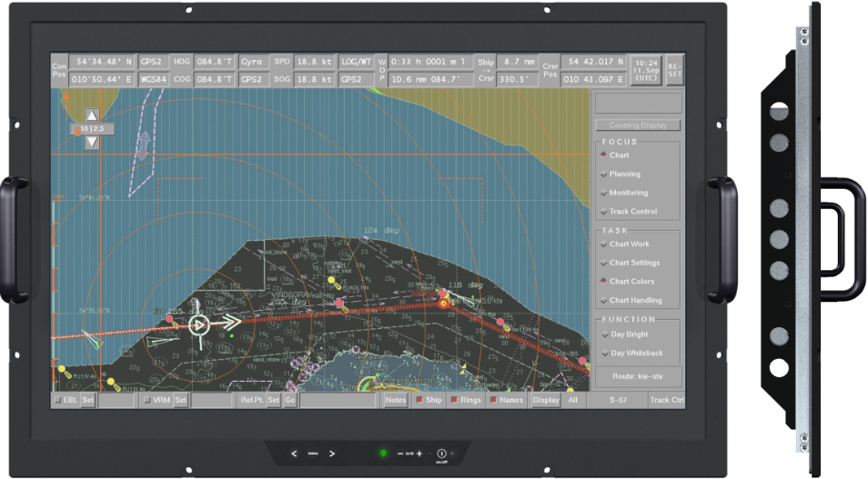This screenshot has height=479, width=868.
Task: Open the GPS2 selector beside COG
Action: tap(254, 79)
